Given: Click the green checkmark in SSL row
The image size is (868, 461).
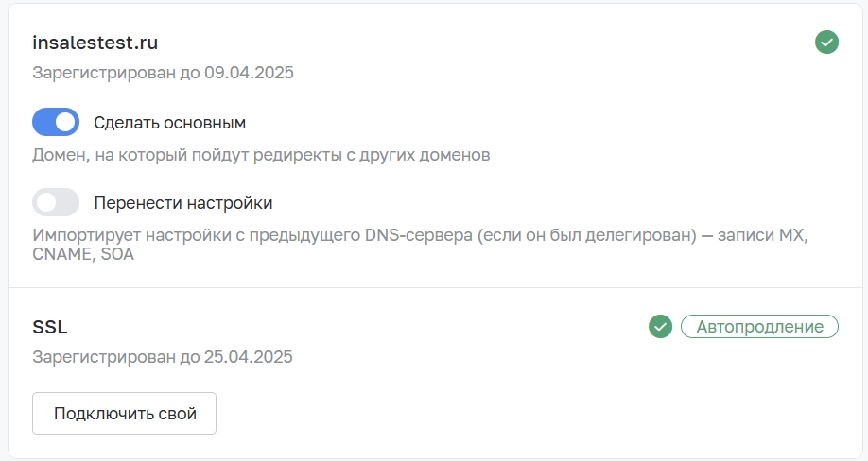Looking at the screenshot, I should click(x=660, y=326).
